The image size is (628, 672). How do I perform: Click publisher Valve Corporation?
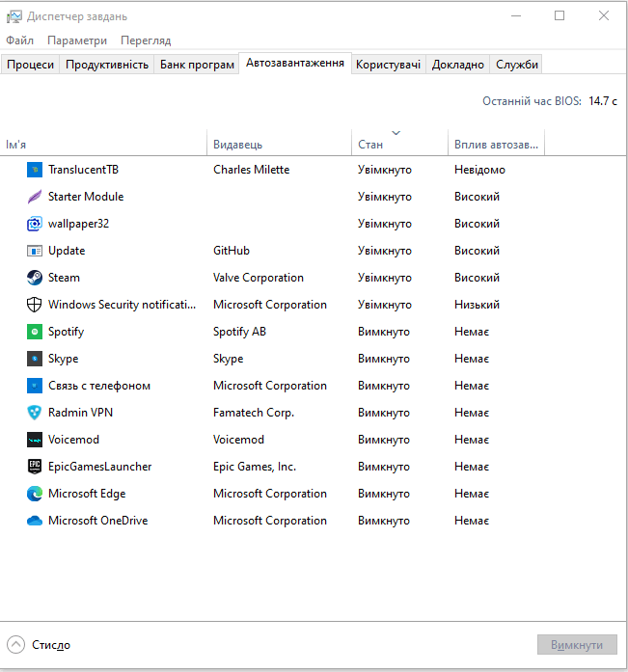point(259,278)
